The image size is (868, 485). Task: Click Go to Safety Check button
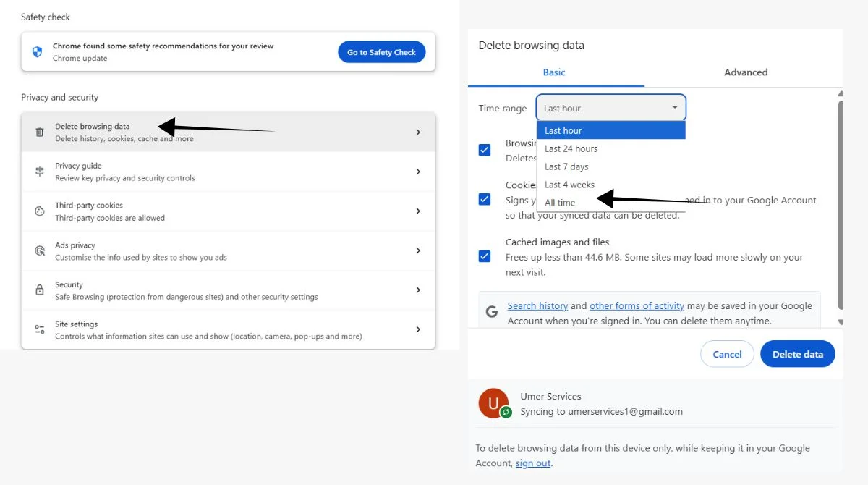pyautogui.click(x=381, y=52)
